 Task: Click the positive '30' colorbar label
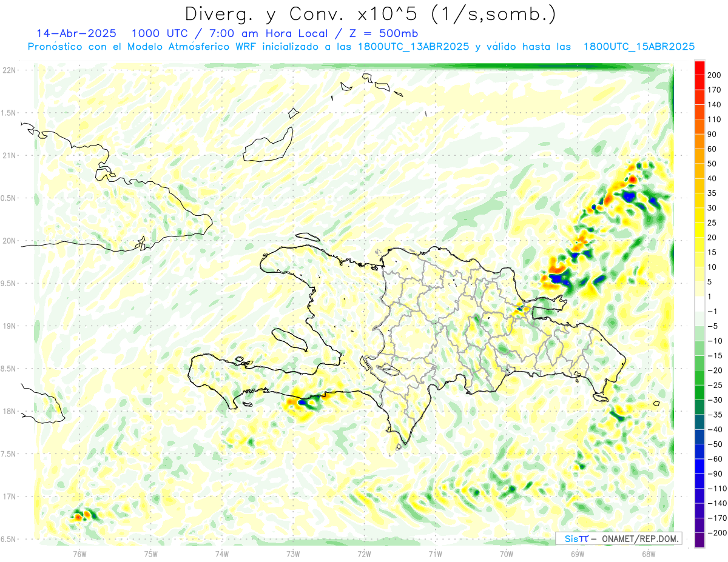click(x=712, y=208)
